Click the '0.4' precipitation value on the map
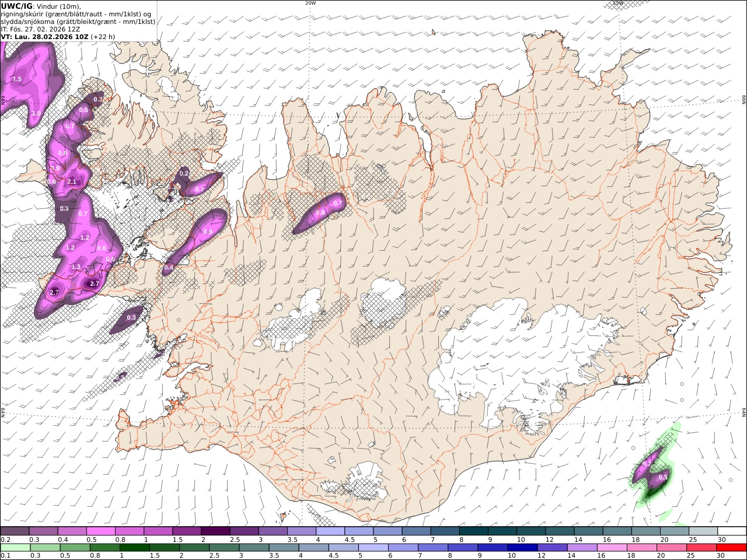This screenshot has width=747, height=560. pyautogui.click(x=169, y=268)
